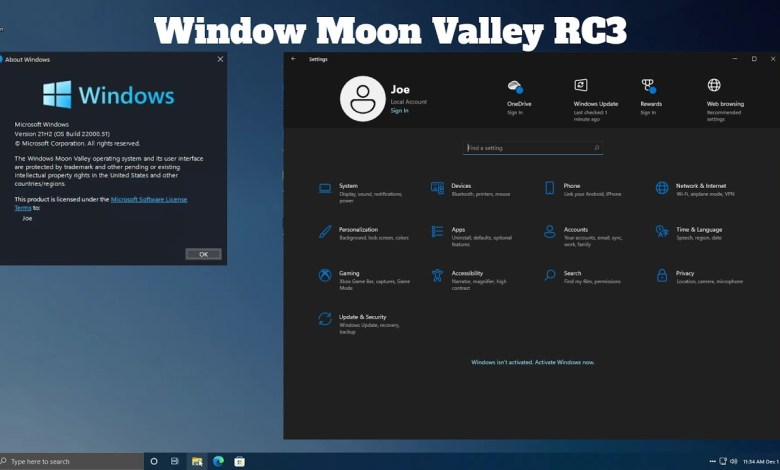Image resolution: width=780 pixels, height=470 pixels.
Task: Open the Personalization brush icon
Action: 325,232
